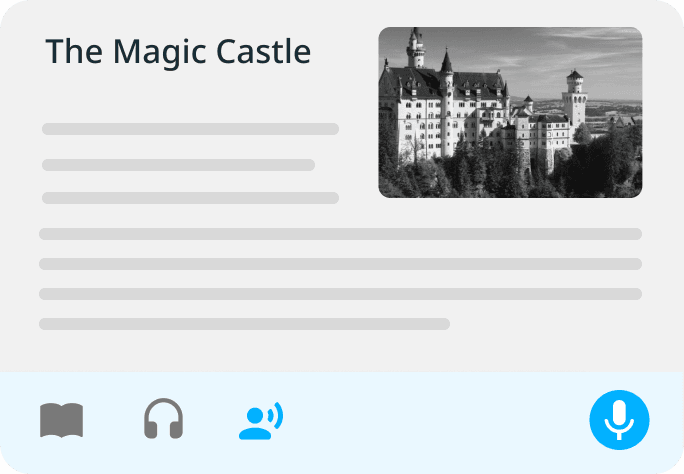Screen dimensions: 684x474
Task: Open the castle photo thumbnail
Action: [x=510, y=113]
